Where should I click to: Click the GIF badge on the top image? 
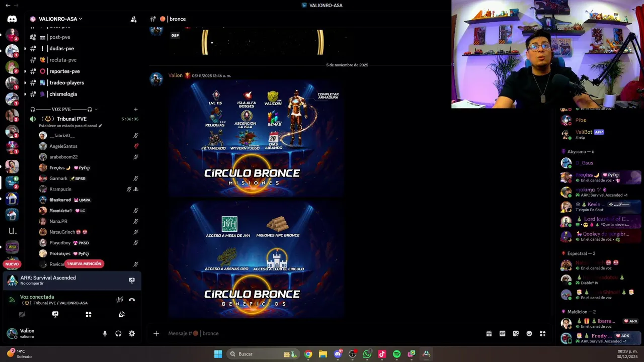tap(175, 36)
